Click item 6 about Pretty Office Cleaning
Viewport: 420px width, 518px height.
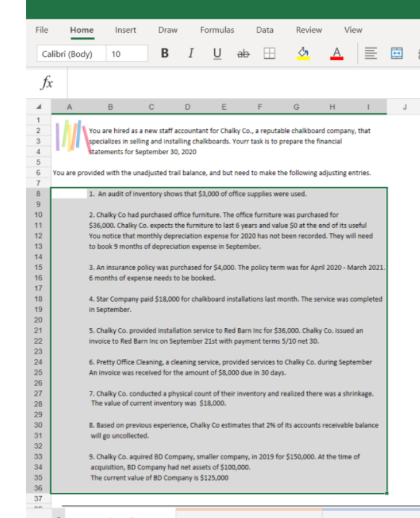click(x=230, y=362)
